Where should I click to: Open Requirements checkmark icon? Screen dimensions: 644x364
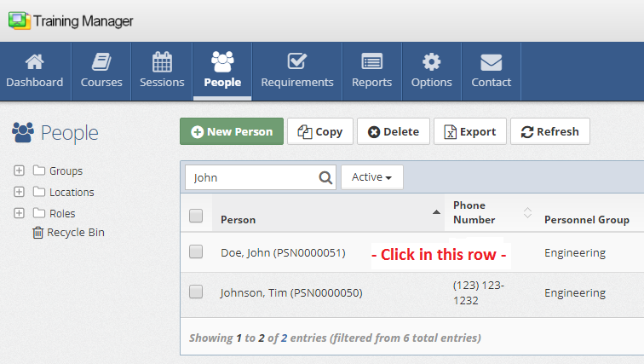(x=296, y=62)
